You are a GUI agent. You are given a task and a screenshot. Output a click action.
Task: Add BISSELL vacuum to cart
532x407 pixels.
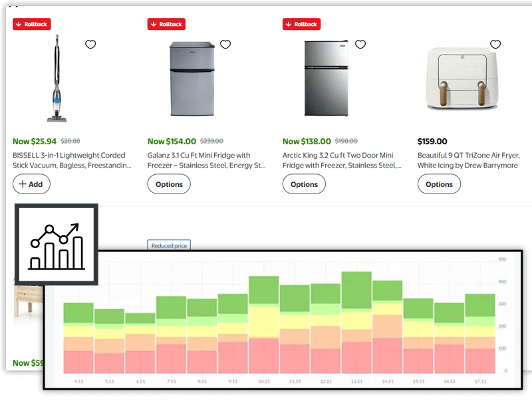pos(32,184)
